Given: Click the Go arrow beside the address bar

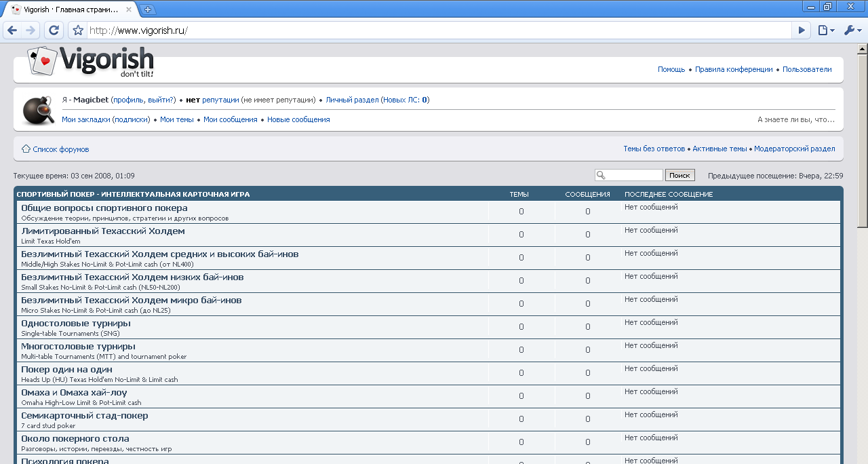Looking at the screenshot, I should 802,31.
